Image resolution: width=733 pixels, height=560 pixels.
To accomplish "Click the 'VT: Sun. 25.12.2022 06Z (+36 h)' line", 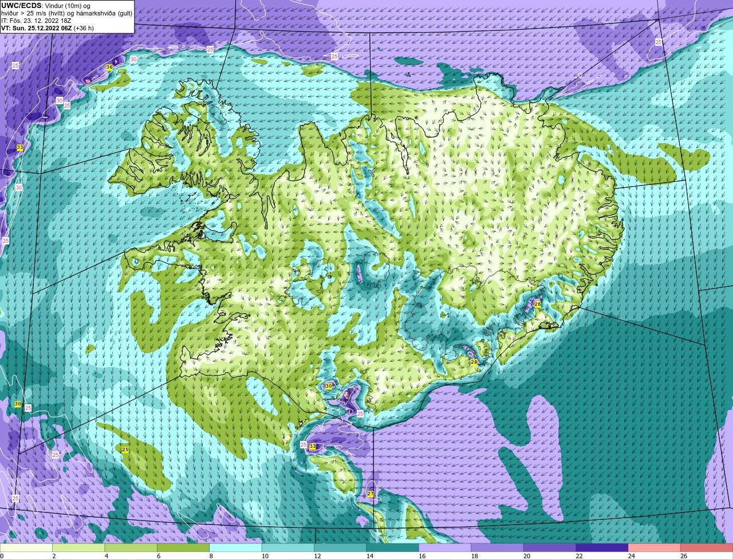I will click(48, 28).
